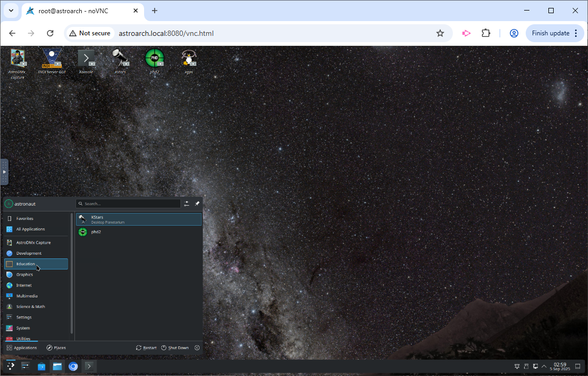The width and height of the screenshot is (588, 376).
Task: Launch KStars Desktop Planetarium from the menu
Action: (139, 219)
